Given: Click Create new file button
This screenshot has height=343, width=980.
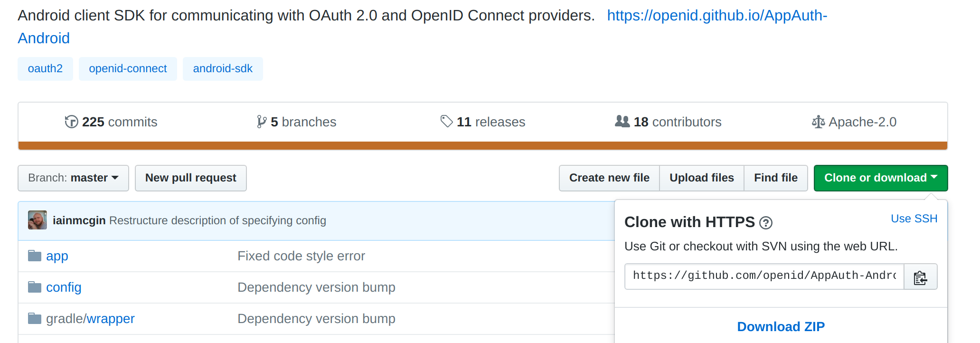Looking at the screenshot, I should [x=609, y=178].
